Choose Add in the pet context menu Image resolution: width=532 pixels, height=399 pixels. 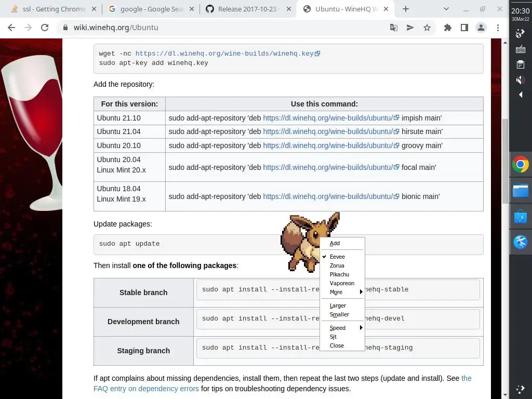[342, 243]
